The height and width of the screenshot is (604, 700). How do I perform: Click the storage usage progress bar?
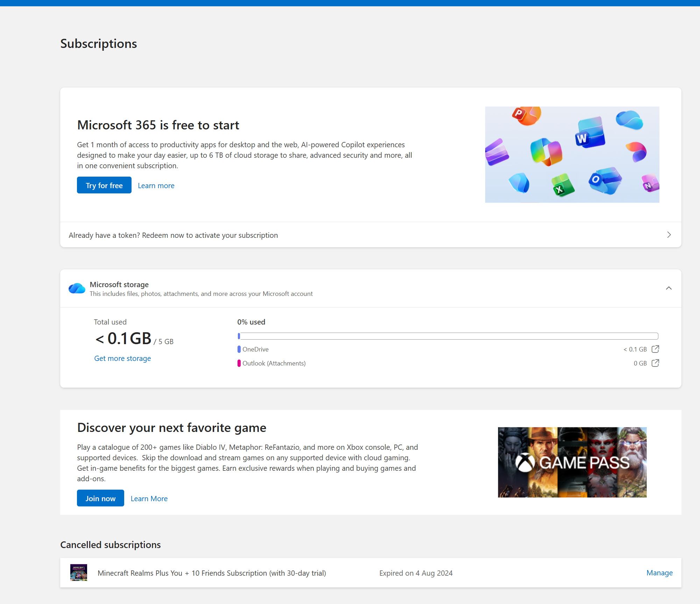pos(448,336)
